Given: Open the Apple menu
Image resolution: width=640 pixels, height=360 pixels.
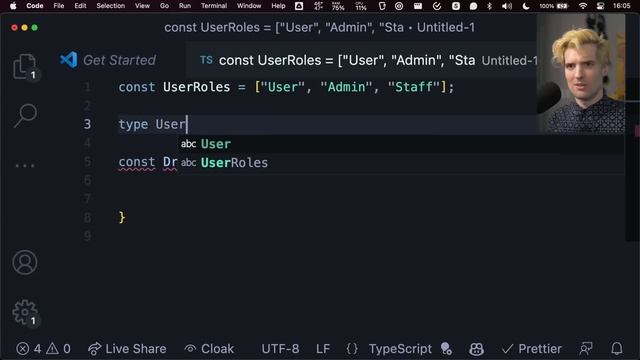Looking at the screenshot, I should (13, 6).
